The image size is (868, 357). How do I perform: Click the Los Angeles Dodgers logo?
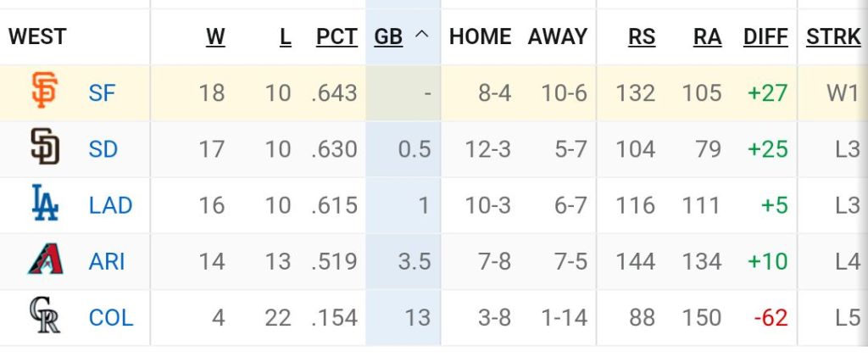tap(43, 204)
